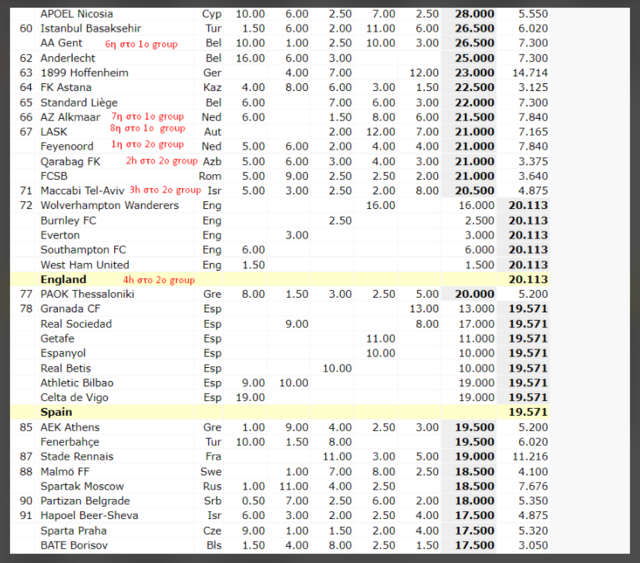
Task: Click the Espanyol team name
Action: click(63, 353)
